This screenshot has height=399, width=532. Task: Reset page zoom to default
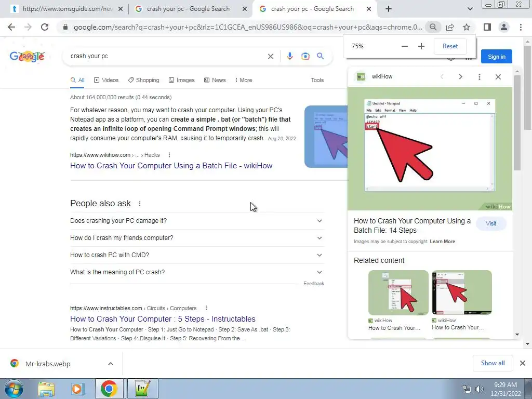(x=450, y=46)
